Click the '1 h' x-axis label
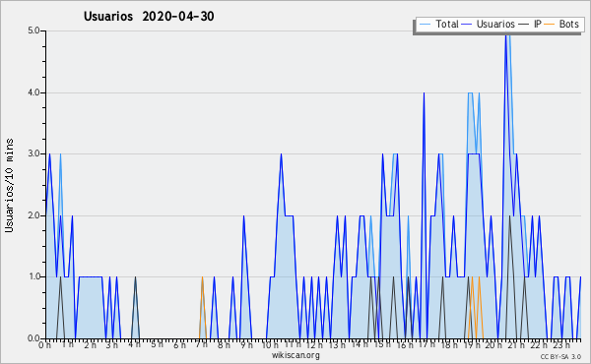Image resolution: width=591 pixels, height=364 pixels. (x=68, y=344)
